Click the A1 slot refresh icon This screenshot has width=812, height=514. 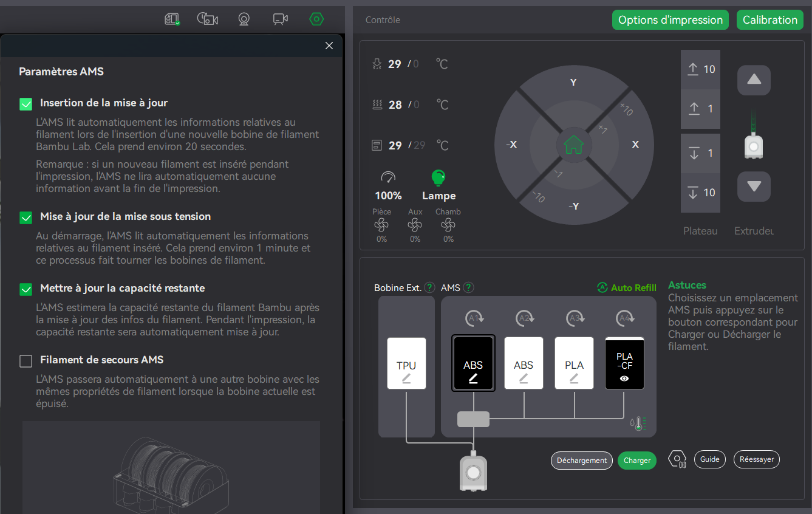[x=474, y=318]
